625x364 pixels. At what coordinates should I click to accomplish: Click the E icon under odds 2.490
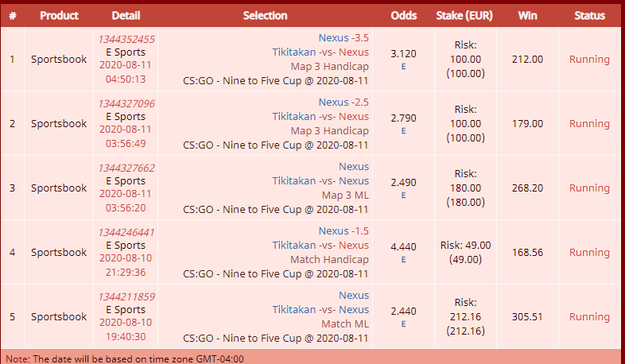pyautogui.click(x=403, y=196)
